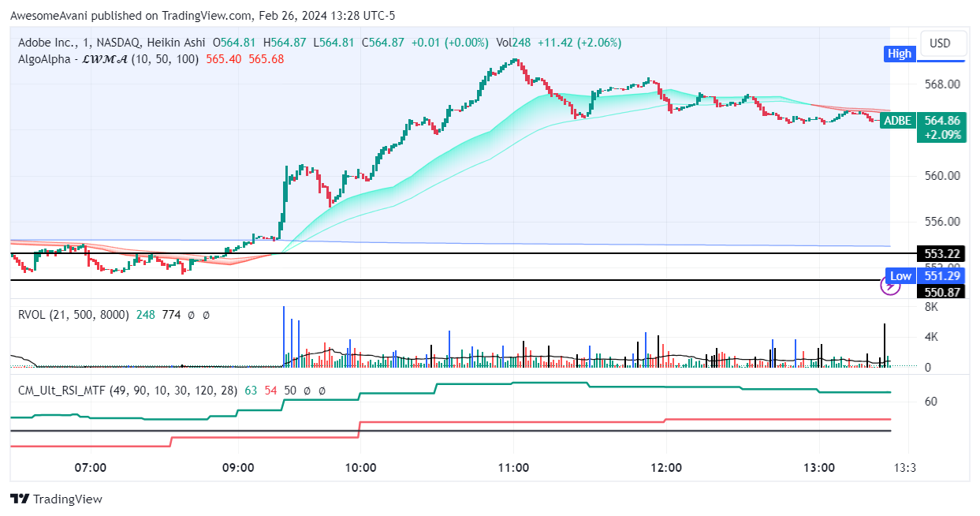
Task: Click the blue High price label
Action: pyautogui.click(x=899, y=54)
